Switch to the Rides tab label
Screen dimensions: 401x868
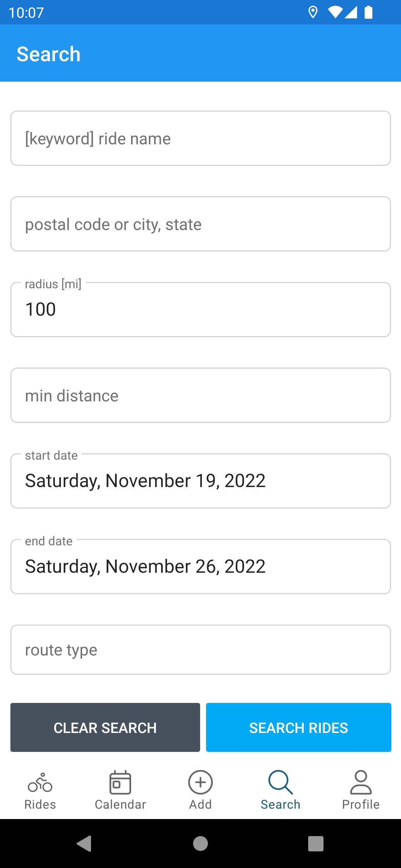click(x=40, y=804)
